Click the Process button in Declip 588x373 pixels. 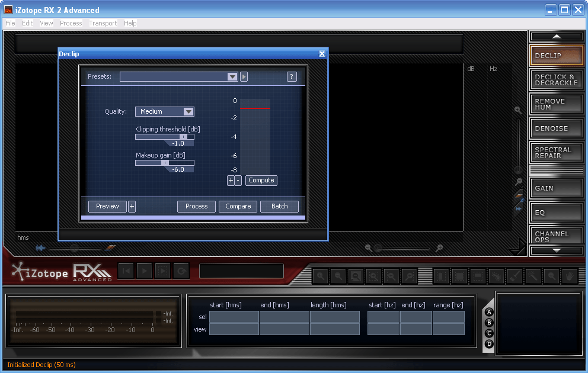tap(197, 207)
